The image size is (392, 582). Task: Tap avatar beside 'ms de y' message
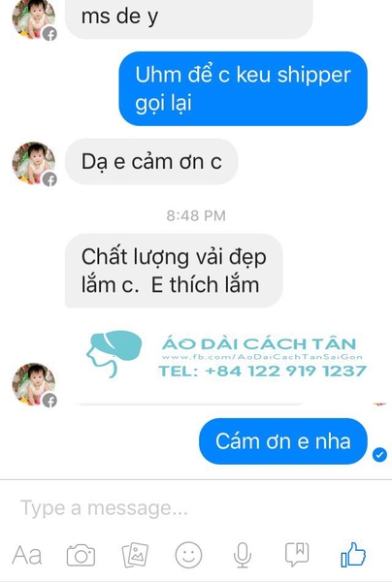coord(34,17)
